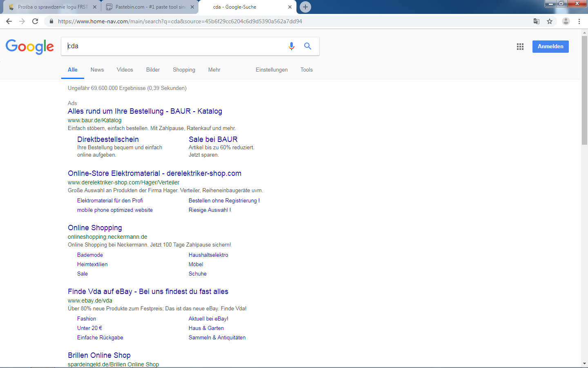Open 'Alles rund um Ihre Bestellung - BAUR' ad
The image size is (588, 368).
[x=145, y=111]
